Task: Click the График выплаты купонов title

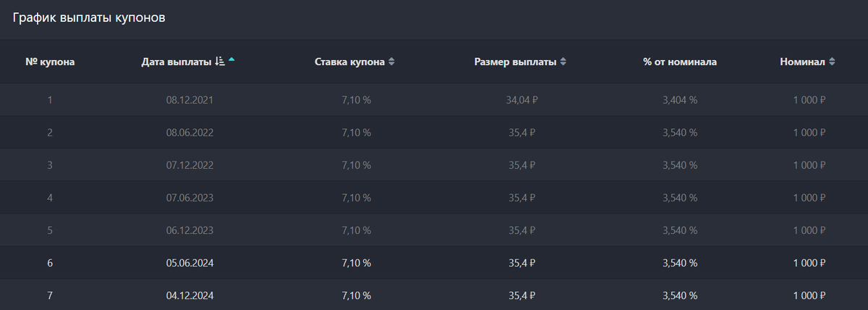Action: coord(89,18)
